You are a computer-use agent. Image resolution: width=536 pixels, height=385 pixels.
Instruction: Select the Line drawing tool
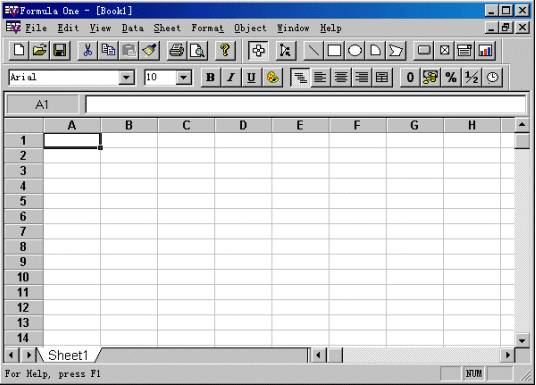(x=313, y=51)
